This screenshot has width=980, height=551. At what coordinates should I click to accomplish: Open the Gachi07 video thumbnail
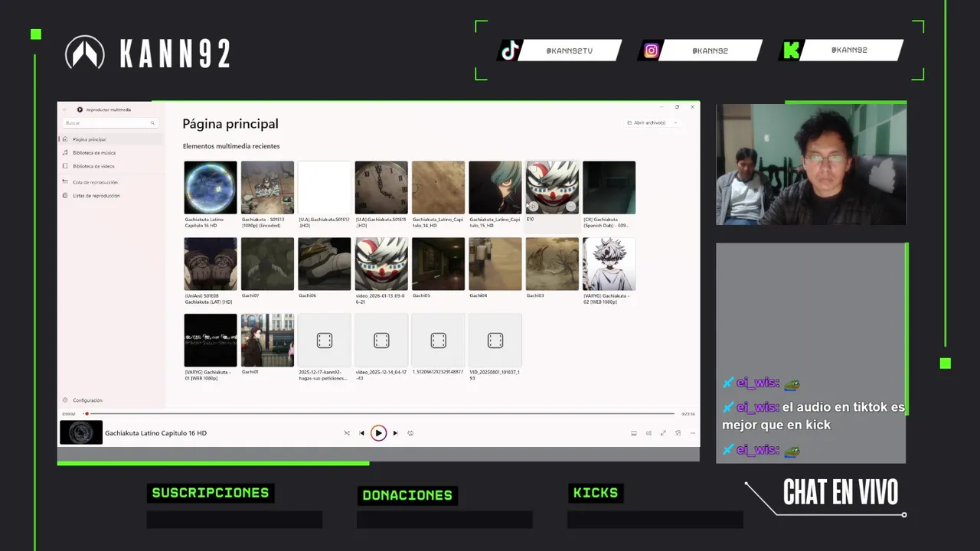pos(267,264)
